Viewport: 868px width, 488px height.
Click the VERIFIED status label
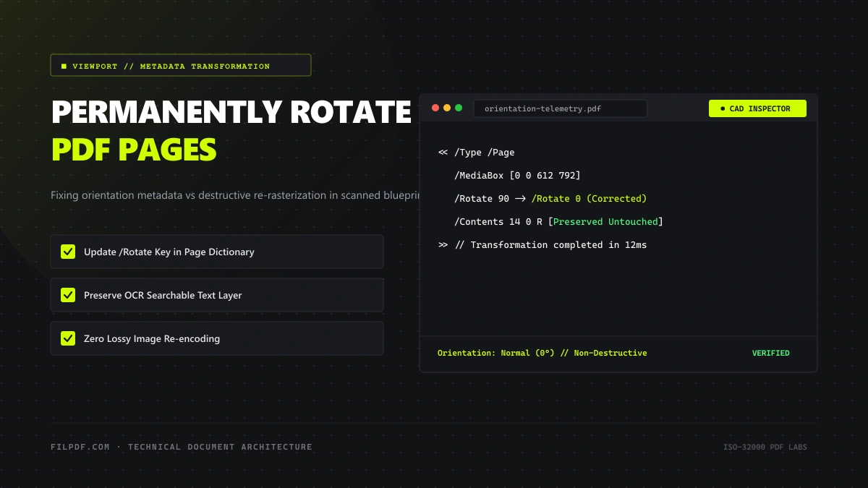(x=770, y=354)
